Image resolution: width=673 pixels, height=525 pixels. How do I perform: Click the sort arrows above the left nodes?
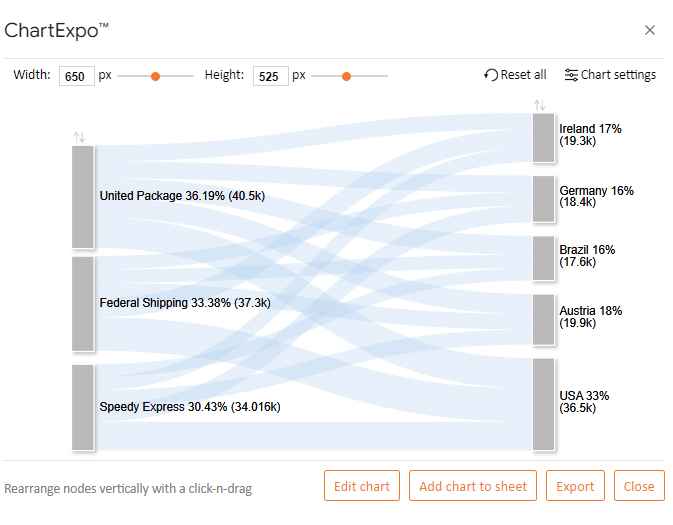(x=79, y=137)
